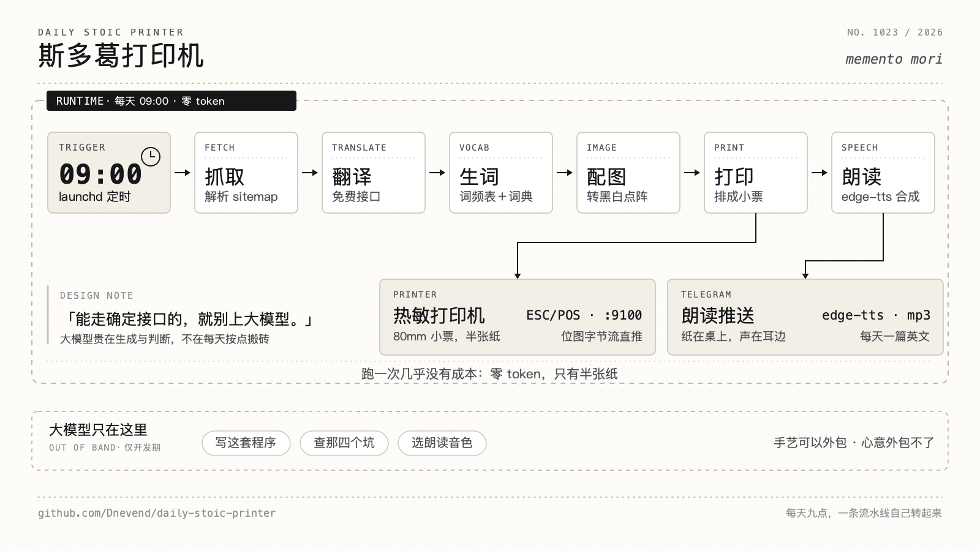Click the clock icon in TRIGGER card
Image resolution: width=980 pixels, height=551 pixels.
click(x=151, y=157)
